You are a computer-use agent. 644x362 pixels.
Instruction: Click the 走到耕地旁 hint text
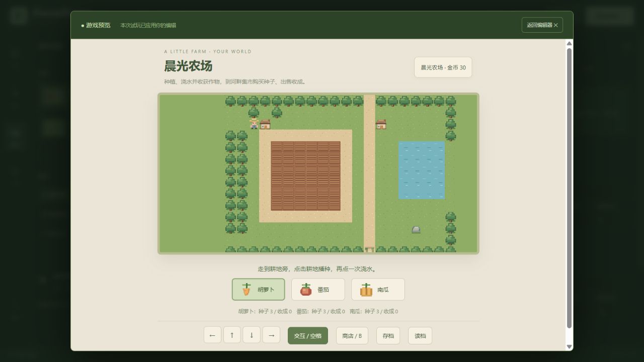(318, 269)
